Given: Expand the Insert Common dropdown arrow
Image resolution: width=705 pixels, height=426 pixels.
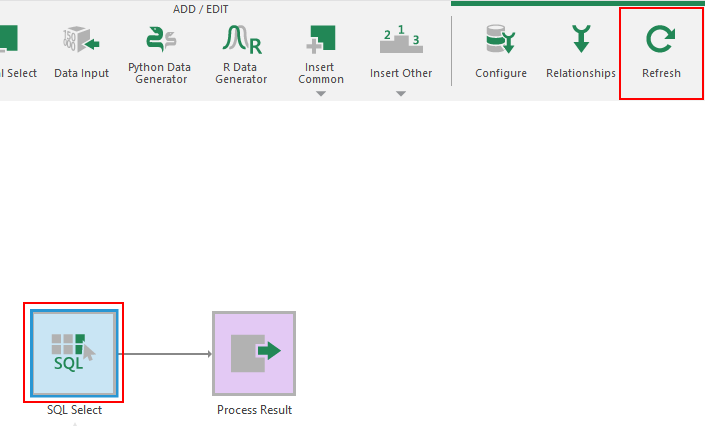Looking at the screenshot, I should (321, 95).
